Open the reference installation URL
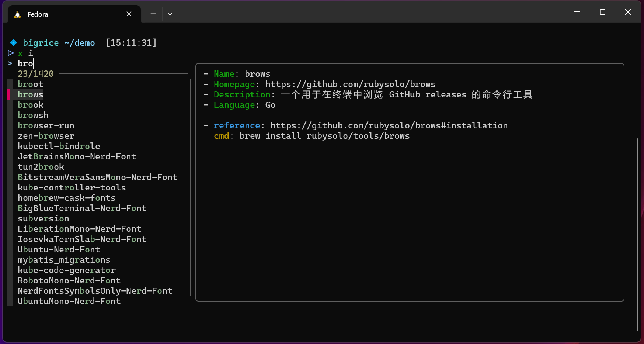Viewport: 644px width, 344px height. [389, 125]
